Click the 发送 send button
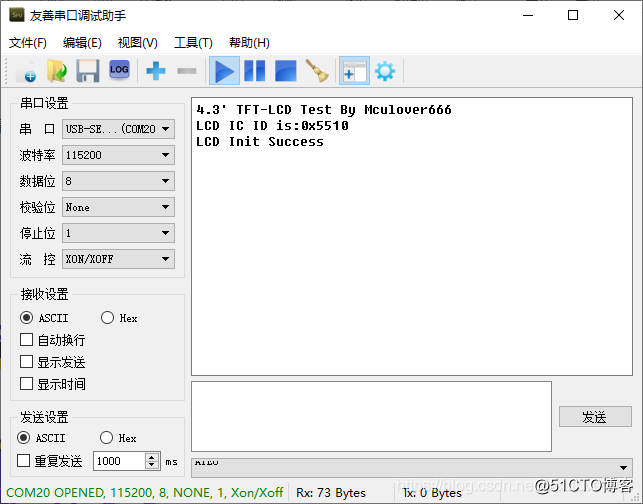Image resolution: width=643 pixels, height=504 pixels. point(595,417)
